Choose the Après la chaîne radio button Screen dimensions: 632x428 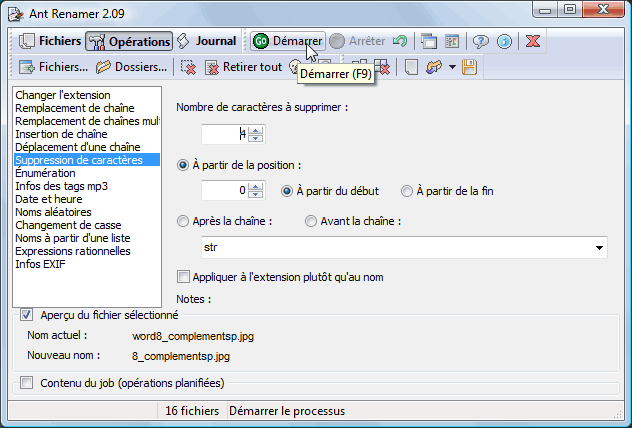(x=183, y=221)
